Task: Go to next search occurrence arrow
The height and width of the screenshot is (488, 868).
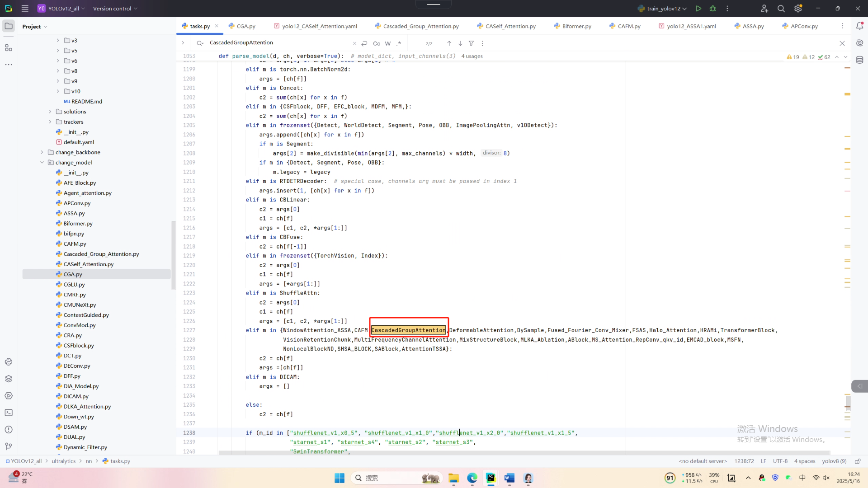Action: point(460,43)
